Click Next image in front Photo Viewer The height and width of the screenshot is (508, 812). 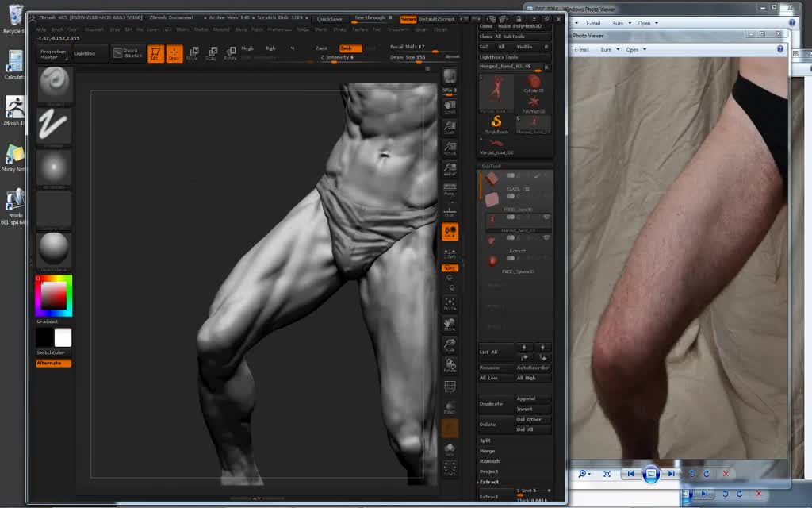tap(671, 474)
